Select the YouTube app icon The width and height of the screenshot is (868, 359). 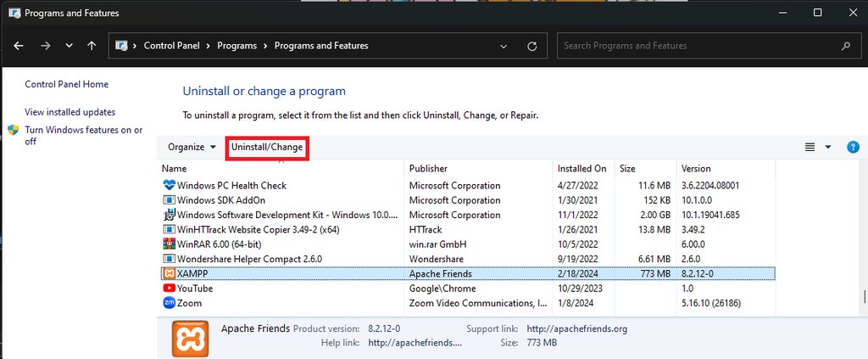170,289
